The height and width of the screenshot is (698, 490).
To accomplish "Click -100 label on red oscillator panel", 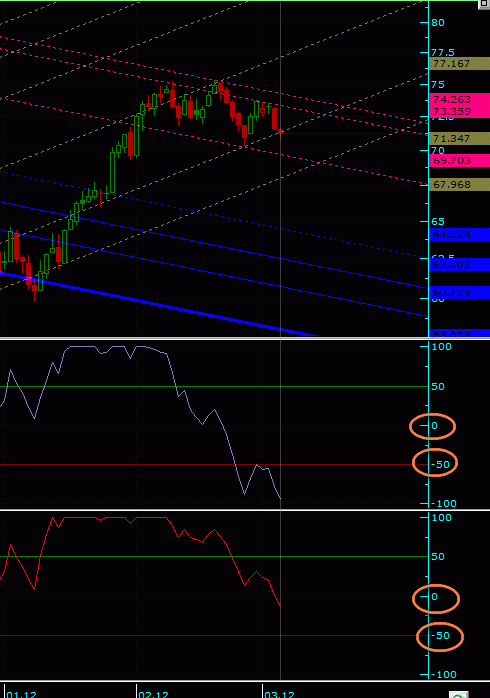I will (x=444, y=674).
